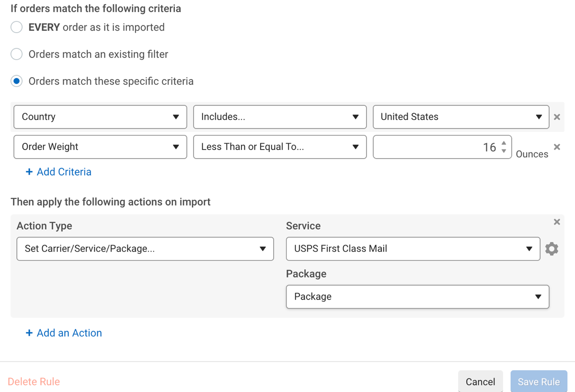Select EVERY order as it is imported

17,27
